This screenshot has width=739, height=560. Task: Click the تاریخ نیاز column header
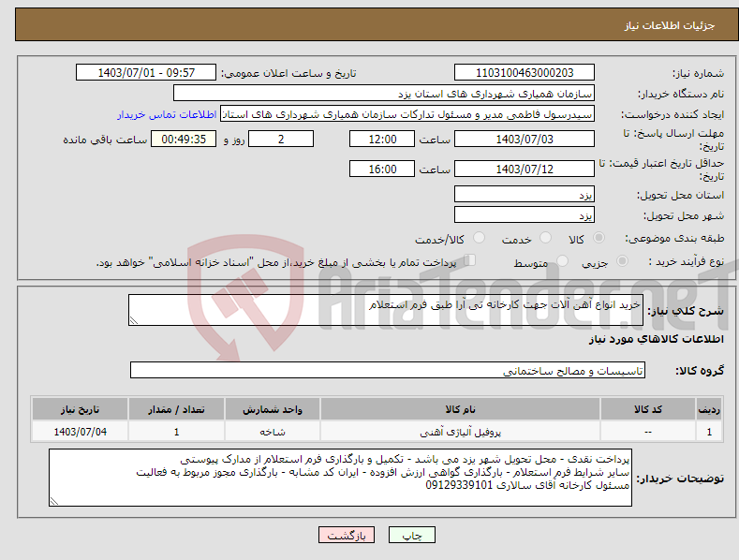pos(81,409)
